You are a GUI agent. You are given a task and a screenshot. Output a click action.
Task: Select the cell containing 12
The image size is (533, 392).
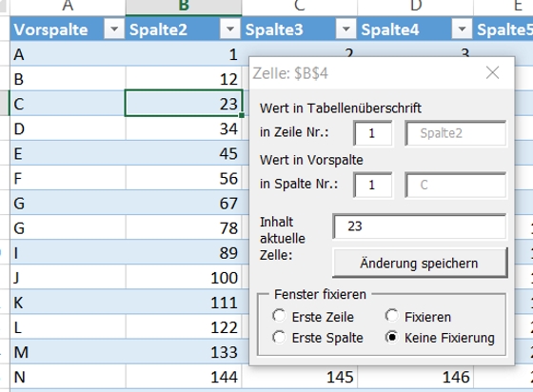coord(184,79)
